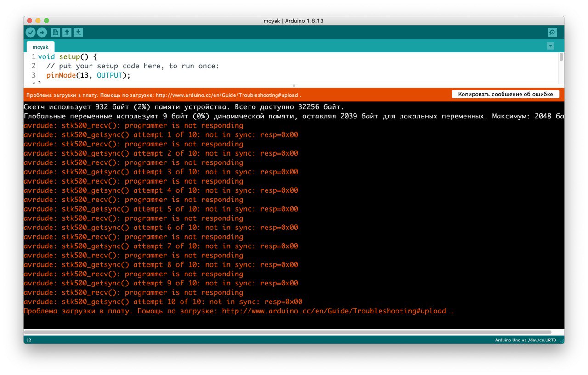This screenshot has height=375, width=588.
Task: Click the getsync attempt 5 of 10 line
Action: coord(161,209)
